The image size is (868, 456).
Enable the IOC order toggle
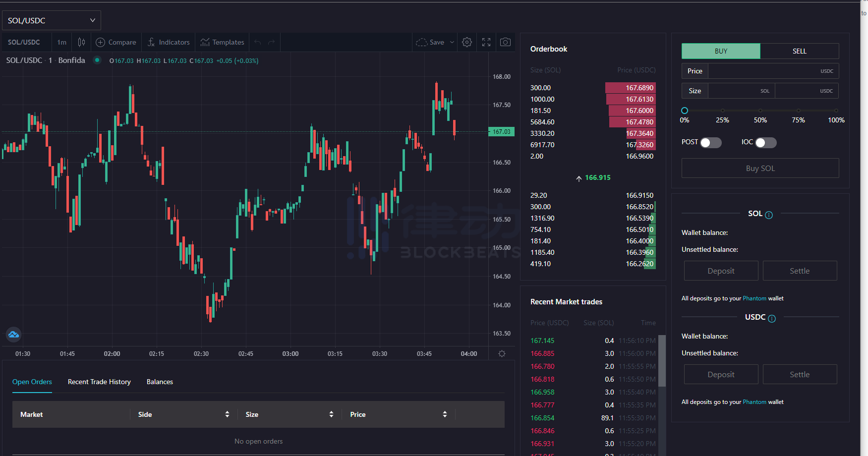pyautogui.click(x=766, y=142)
